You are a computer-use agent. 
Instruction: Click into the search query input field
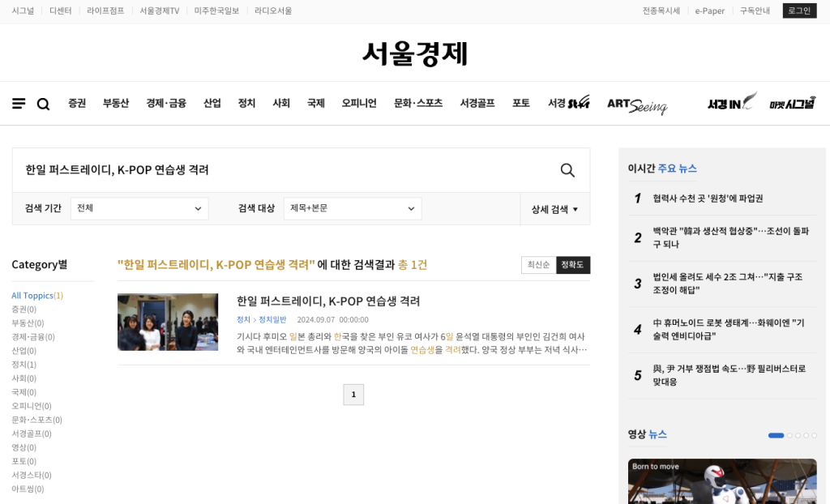pos(286,170)
